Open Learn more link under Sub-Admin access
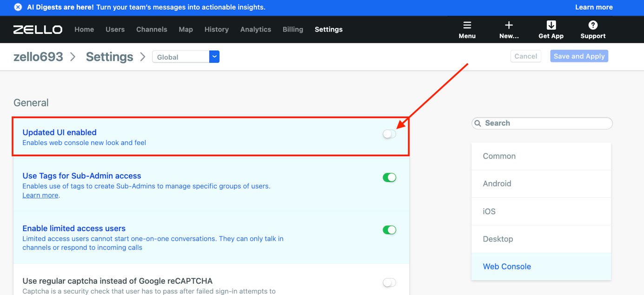 tap(40, 195)
